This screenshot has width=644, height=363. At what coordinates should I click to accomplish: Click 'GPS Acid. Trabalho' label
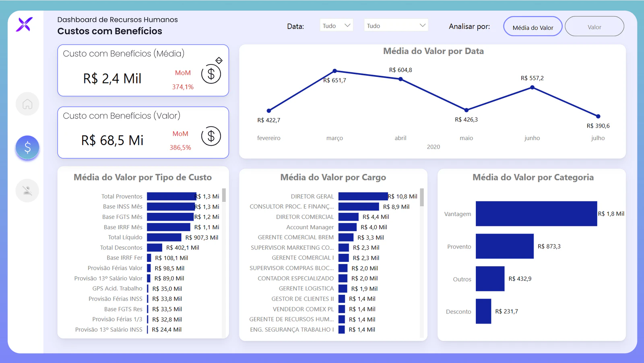pyautogui.click(x=117, y=288)
